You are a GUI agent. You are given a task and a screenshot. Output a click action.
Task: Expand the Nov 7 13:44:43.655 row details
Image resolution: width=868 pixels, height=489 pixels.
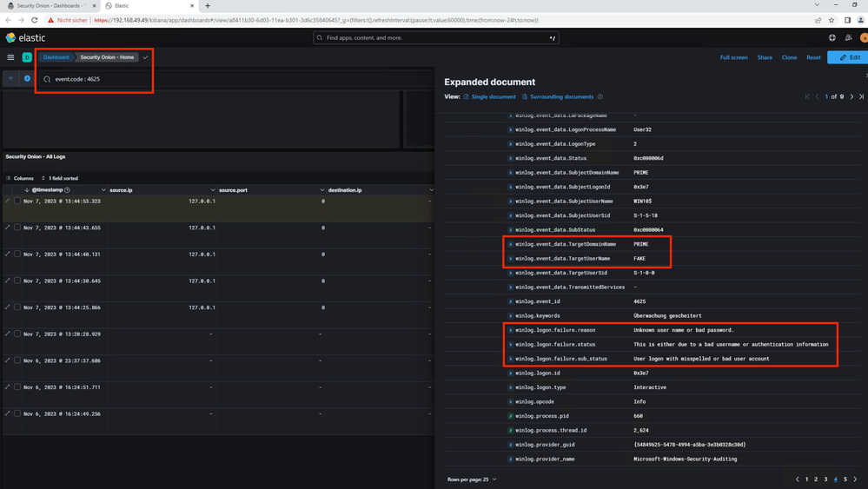[x=7, y=228]
